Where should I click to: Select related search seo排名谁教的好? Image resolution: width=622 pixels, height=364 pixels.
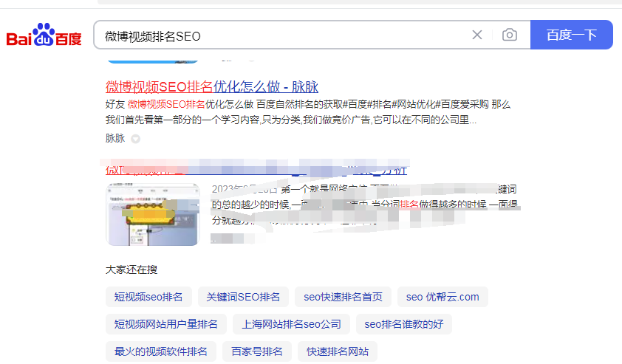tap(404, 324)
